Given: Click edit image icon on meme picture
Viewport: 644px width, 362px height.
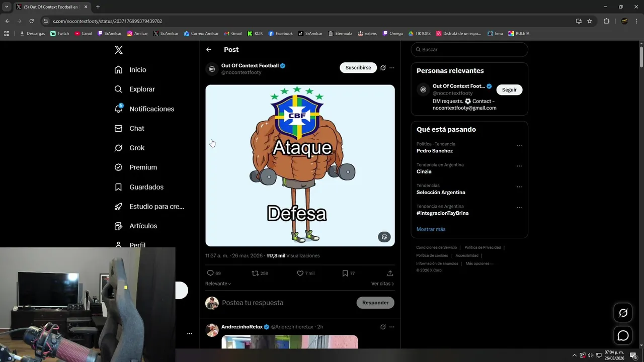Looking at the screenshot, I should 384,237.
